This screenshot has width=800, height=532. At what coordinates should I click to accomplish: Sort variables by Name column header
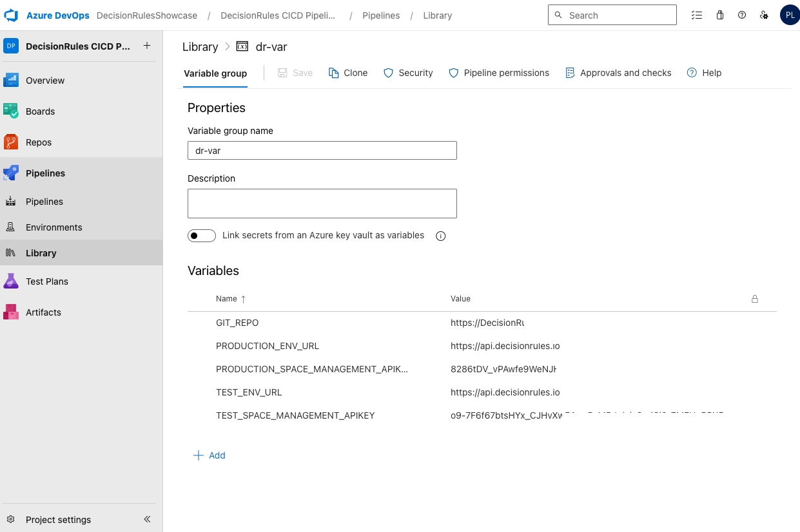227,299
